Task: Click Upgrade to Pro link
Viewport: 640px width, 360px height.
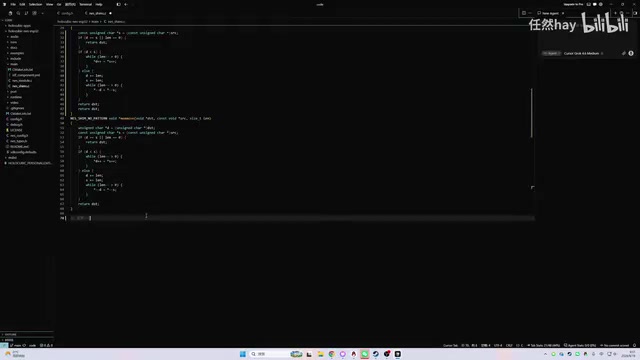Action: 573,4
